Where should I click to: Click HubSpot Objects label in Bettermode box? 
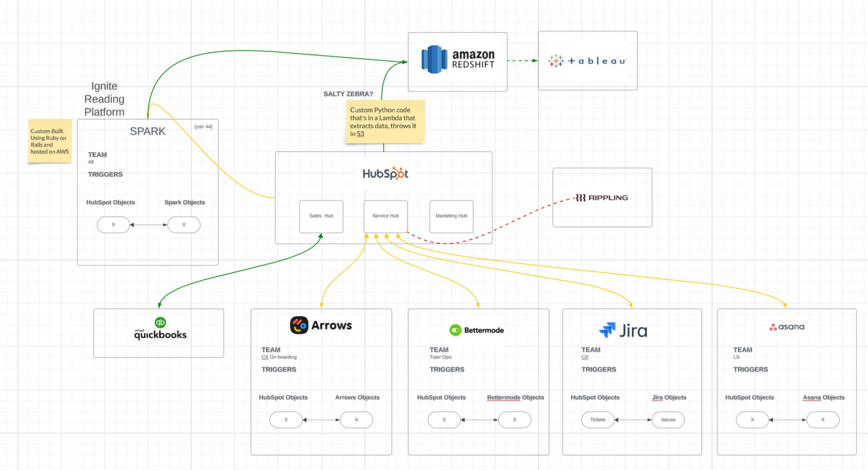[441, 397]
